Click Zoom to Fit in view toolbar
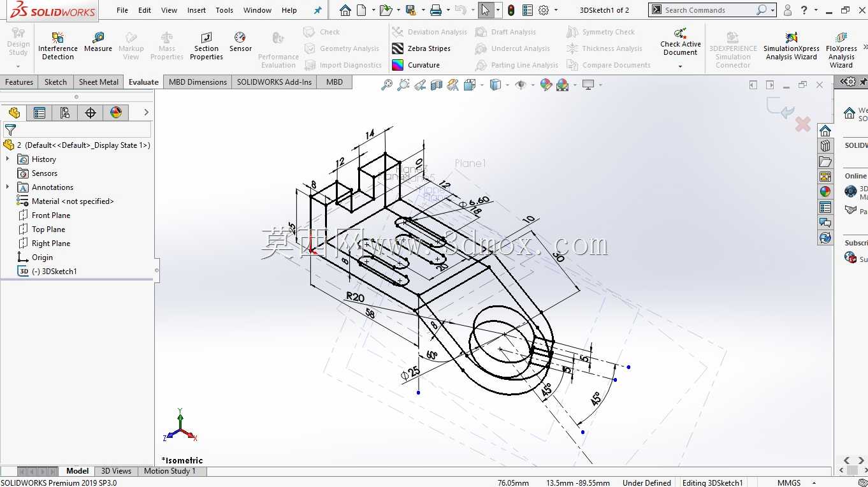Viewport: 868px width, 487px height. (387, 85)
